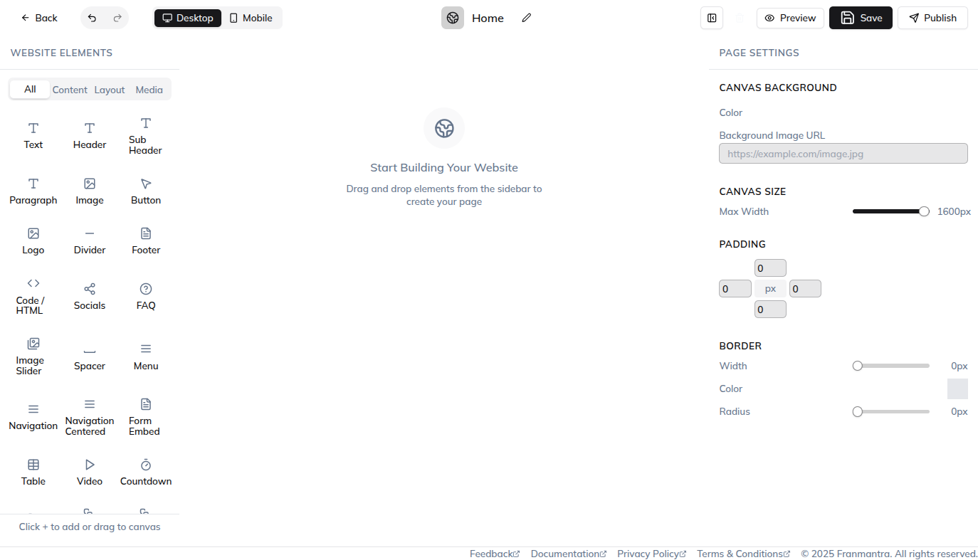Click the site logo beside Home
Screen dimensions: 978x560
click(x=453, y=18)
